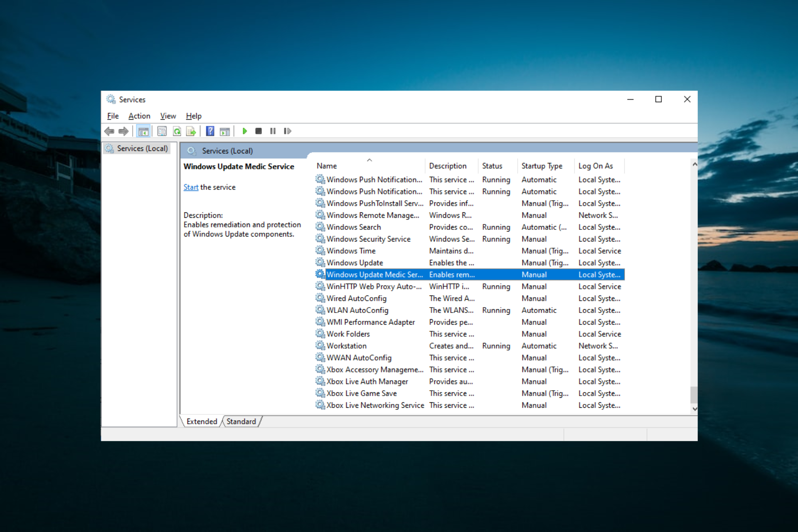Toggle Show/Hide Action Pane icon

(x=225, y=131)
